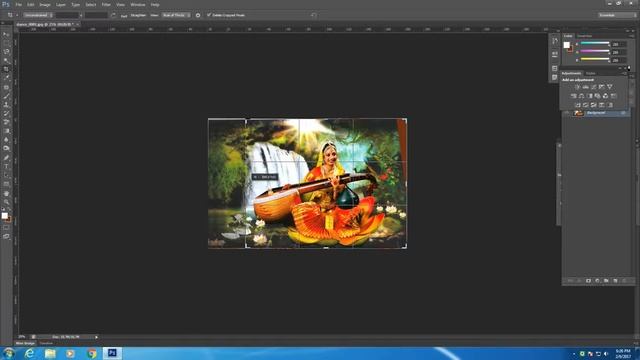Open crop aspect ratio Unconstrained dropdown
Viewport: 640px width, 360px height.
click(x=38, y=15)
